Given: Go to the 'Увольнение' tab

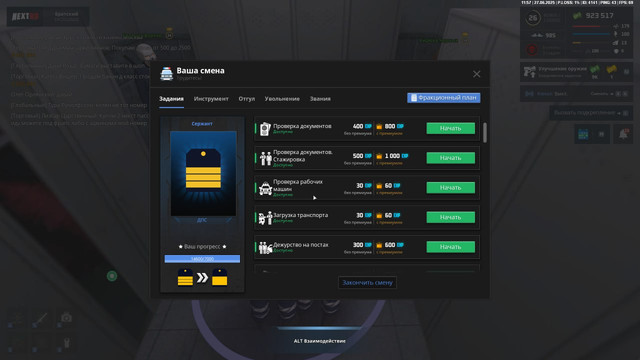Looking at the screenshot, I should pos(282,99).
